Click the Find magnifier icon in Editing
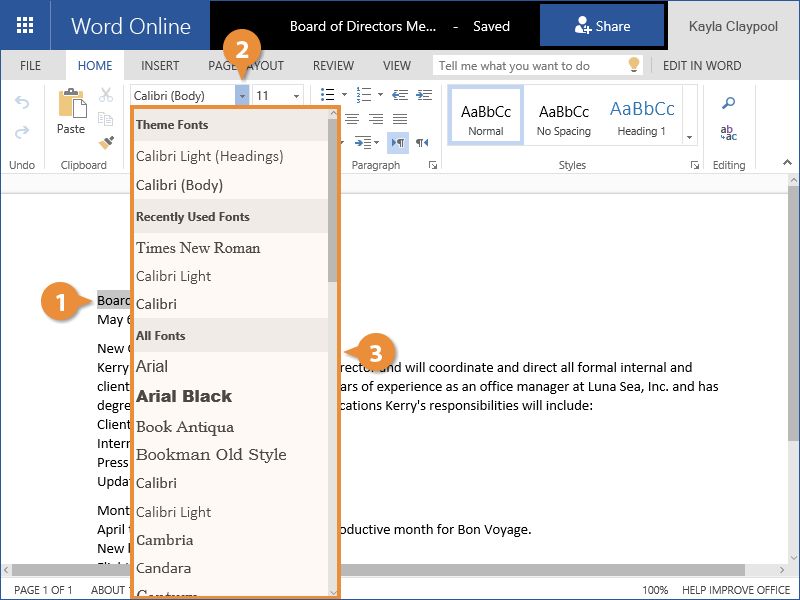The height and width of the screenshot is (600, 800). click(x=729, y=103)
